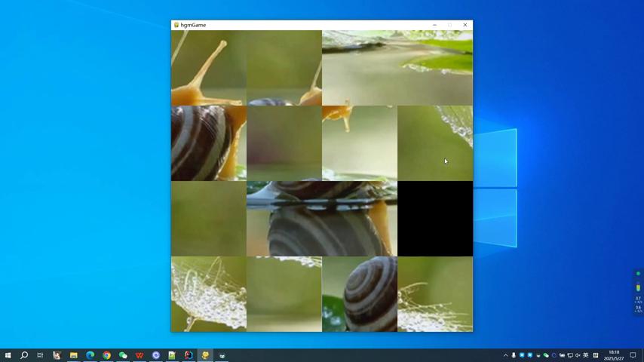Open Task View from the taskbar
This screenshot has width=644, height=362.
[x=40, y=355]
